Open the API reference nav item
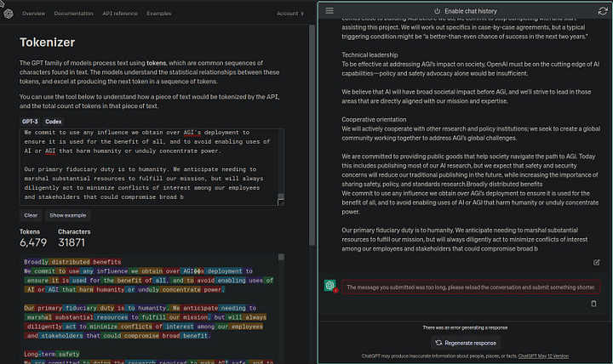The width and height of the screenshot is (613, 364). (x=120, y=14)
